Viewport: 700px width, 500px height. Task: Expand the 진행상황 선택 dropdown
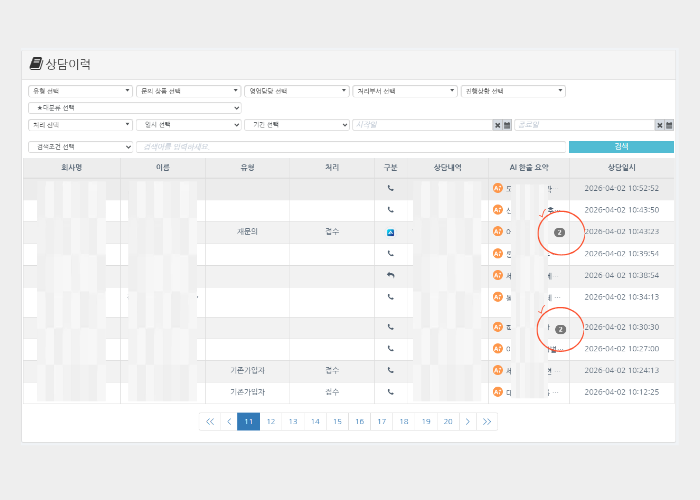point(513,91)
